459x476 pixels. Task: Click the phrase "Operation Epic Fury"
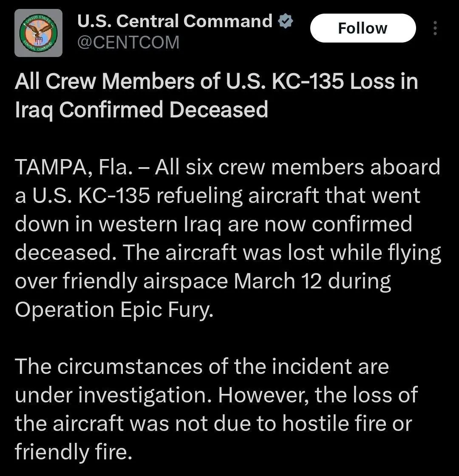[x=112, y=310]
